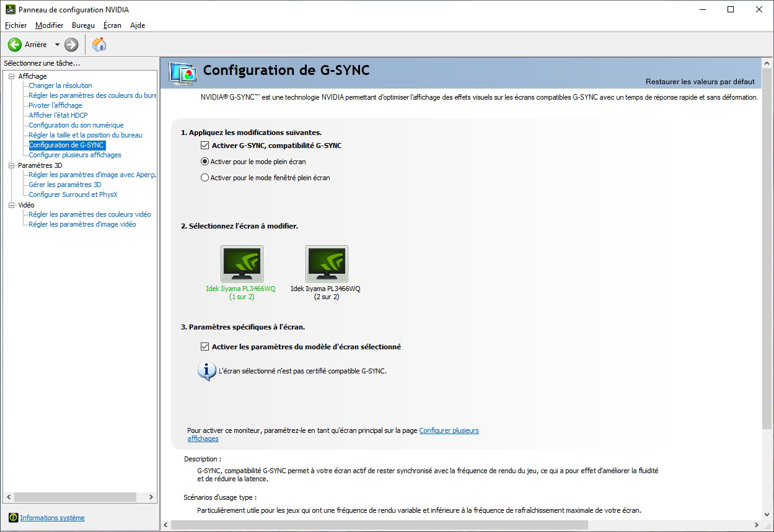The width and height of the screenshot is (774, 532).
Task: Toggle Activer les paramètres du modèle d'écran
Action: 205,347
